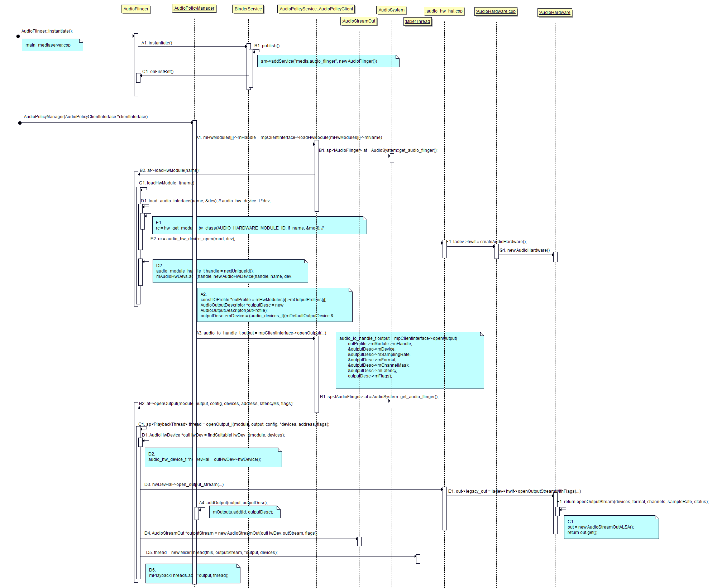Select the :AudioStreamOut object box
712x588 pixels.
tap(359, 21)
